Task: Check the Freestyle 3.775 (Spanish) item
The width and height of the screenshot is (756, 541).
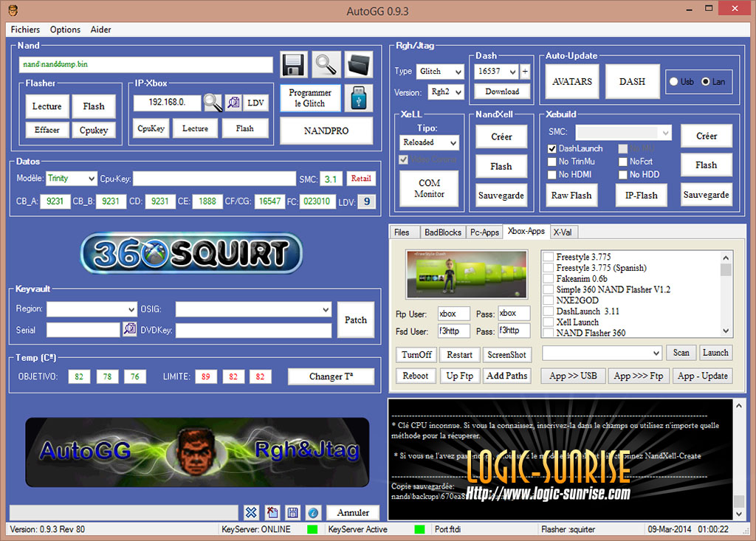Action: click(549, 268)
